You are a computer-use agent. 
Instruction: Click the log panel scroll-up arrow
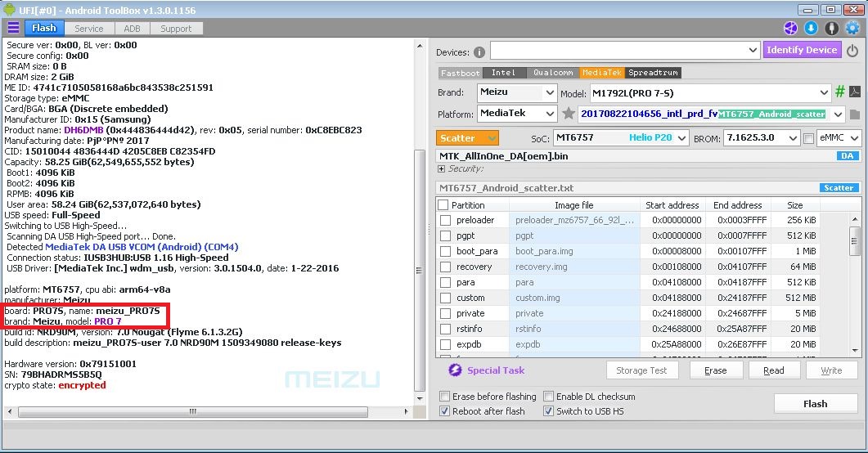(x=420, y=46)
